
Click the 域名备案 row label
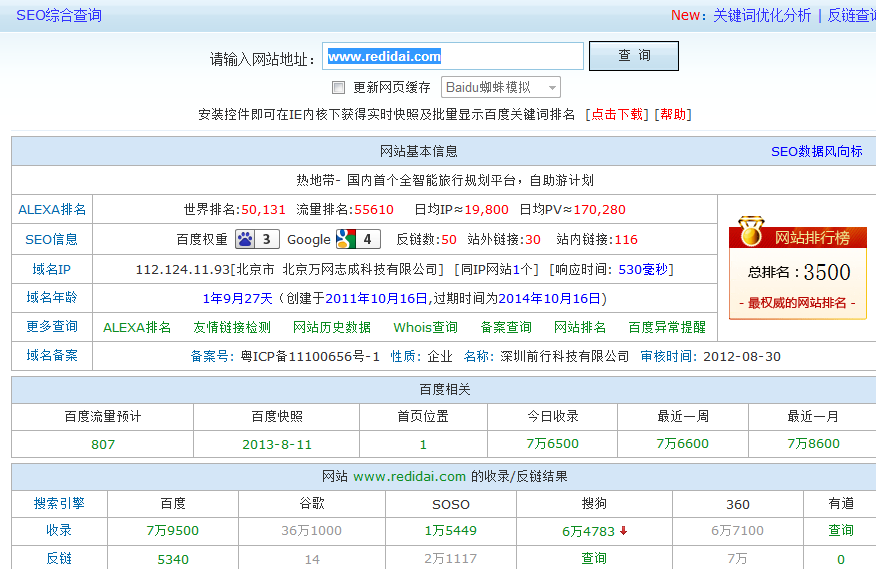click(x=51, y=355)
